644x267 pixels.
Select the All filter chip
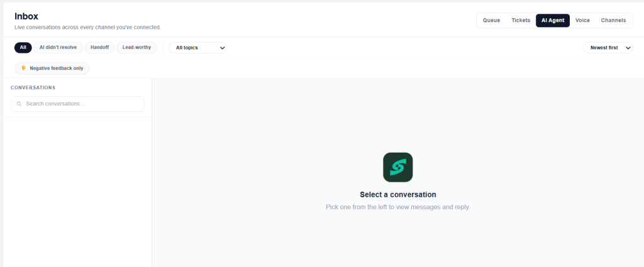23,48
